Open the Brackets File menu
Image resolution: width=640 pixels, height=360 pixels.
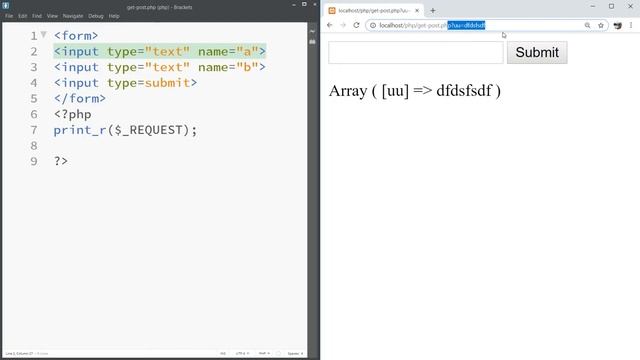tap(9, 16)
